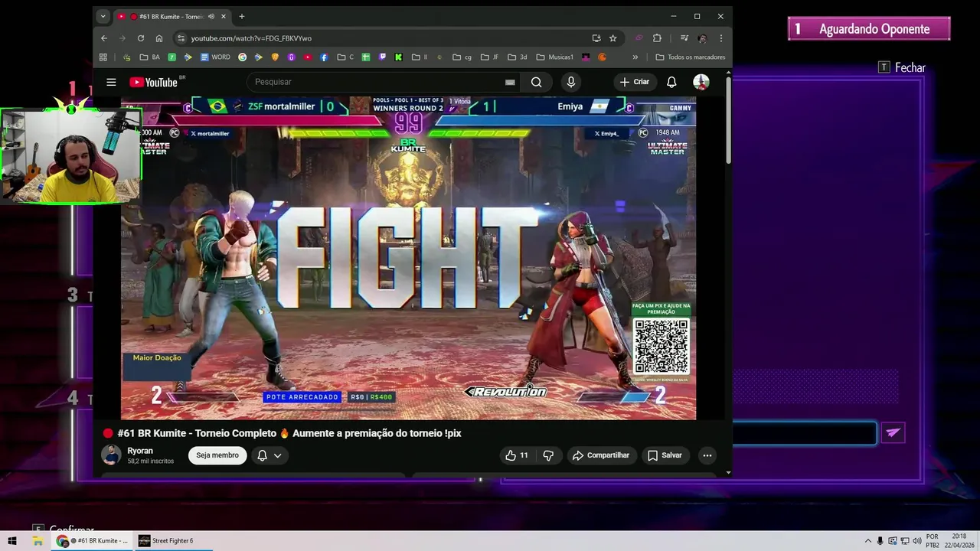Viewport: 980px width, 551px height.
Task: Open the Google bookmark icon
Action: coord(242,57)
